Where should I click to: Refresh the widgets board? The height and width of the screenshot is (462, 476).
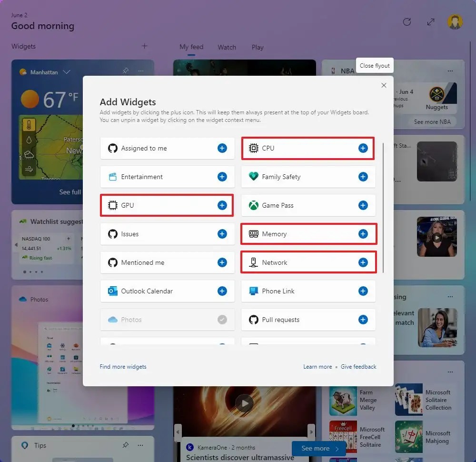pyautogui.click(x=407, y=22)
